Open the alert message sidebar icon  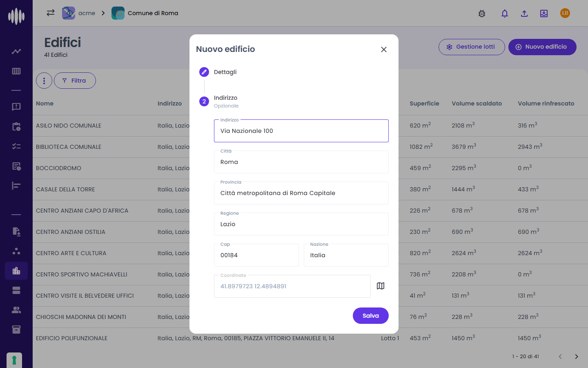(x=16, y=107)
